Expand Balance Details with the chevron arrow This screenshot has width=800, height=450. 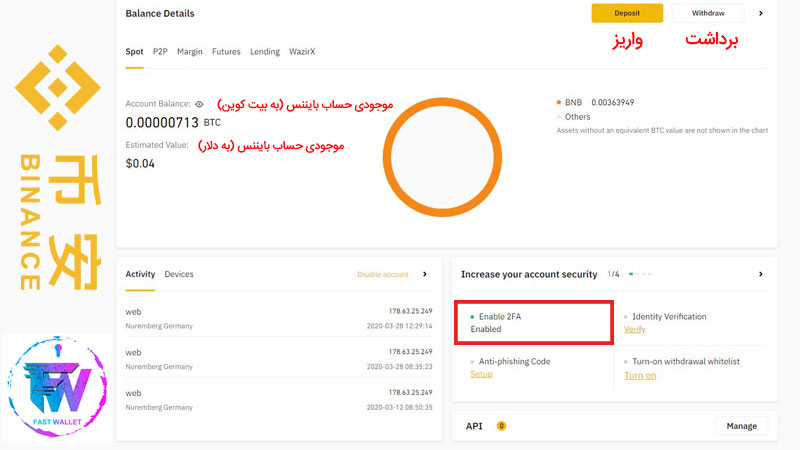tap(761, 13)
